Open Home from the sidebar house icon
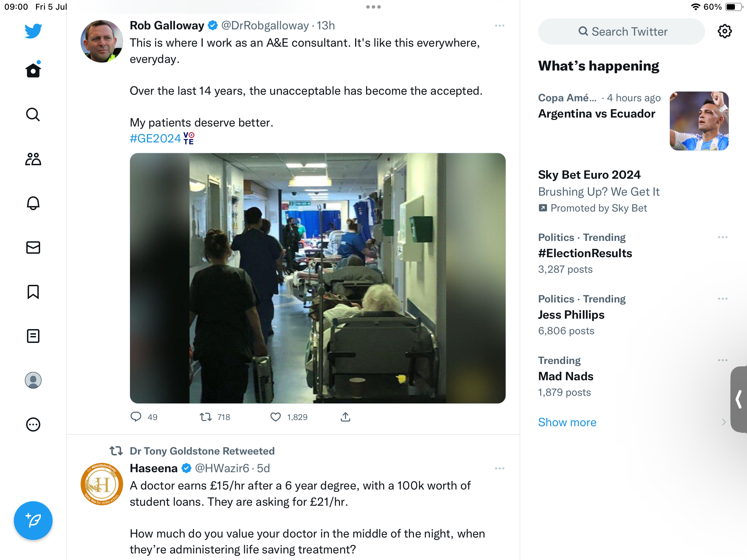Screen dimensions: 747x560 pyautogui.click(x=33, y=71)
